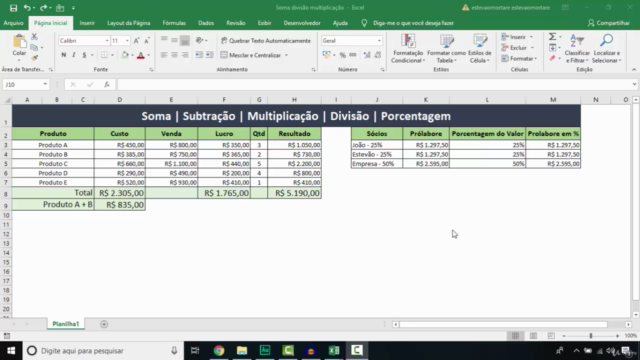Decrease font size with smaller A icon
This screenshot has width=640, height=360.
tap(147, 40)
